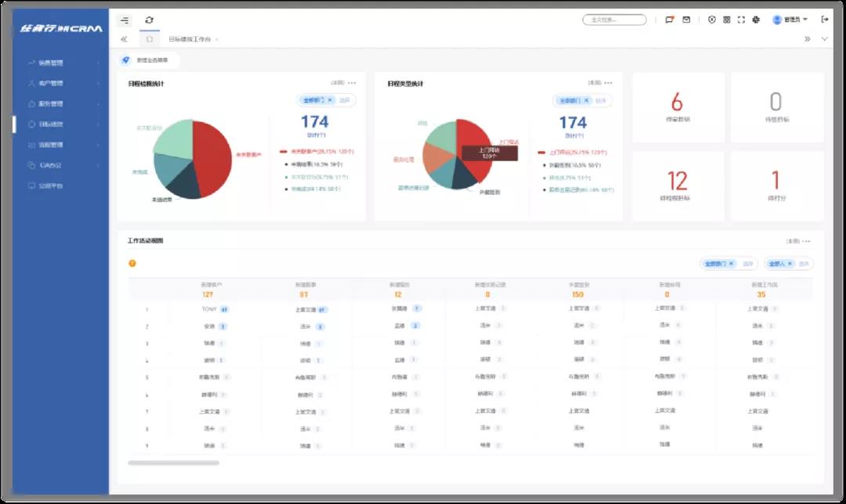Remove the 全部部门 tag in first chart filter
Image resolution: width=846 pixels, height=504 pixels.
pyautogui.click(x=330, y=100)
